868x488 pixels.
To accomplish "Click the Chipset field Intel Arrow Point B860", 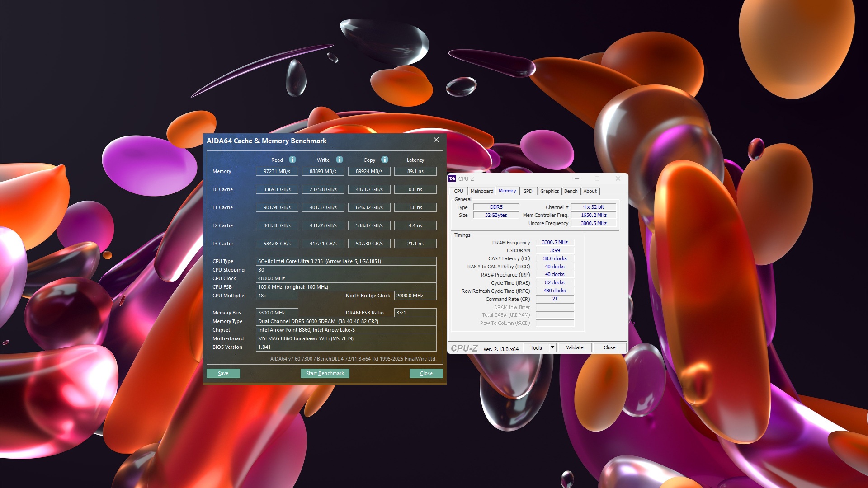I will tap(346, 330).
